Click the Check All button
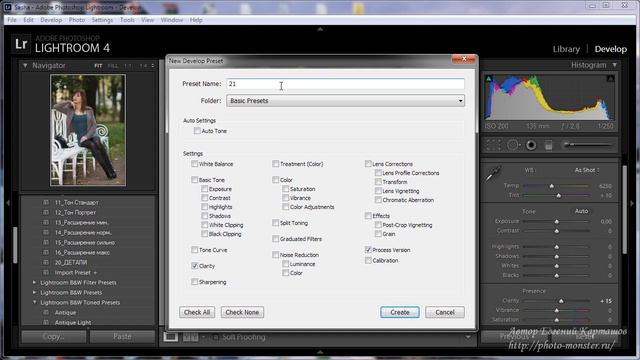 click(x=197, y=312)
